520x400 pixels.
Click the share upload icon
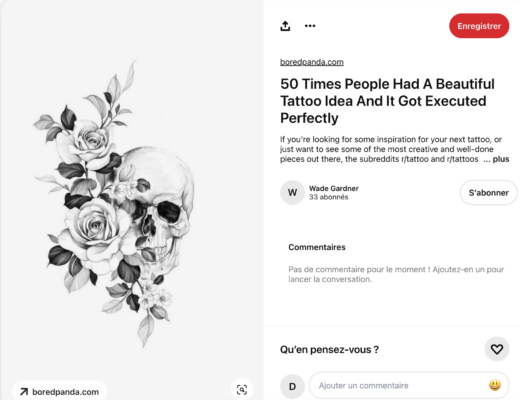coord(285,26)
